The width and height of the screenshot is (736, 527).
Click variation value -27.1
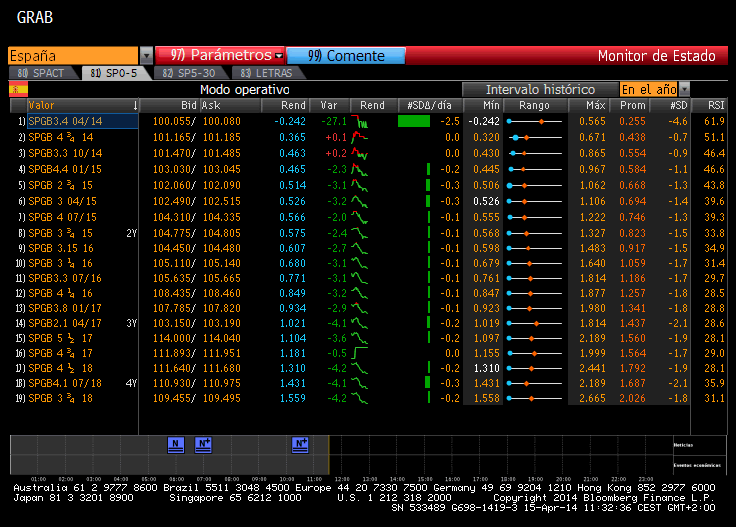(334, 122)
